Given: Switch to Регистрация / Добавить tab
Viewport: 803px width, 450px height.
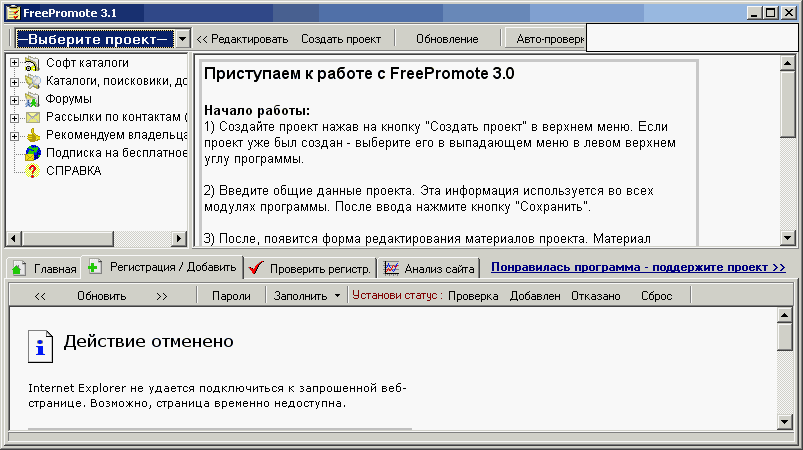Looking at the screenshot, I should pos(162,267).
